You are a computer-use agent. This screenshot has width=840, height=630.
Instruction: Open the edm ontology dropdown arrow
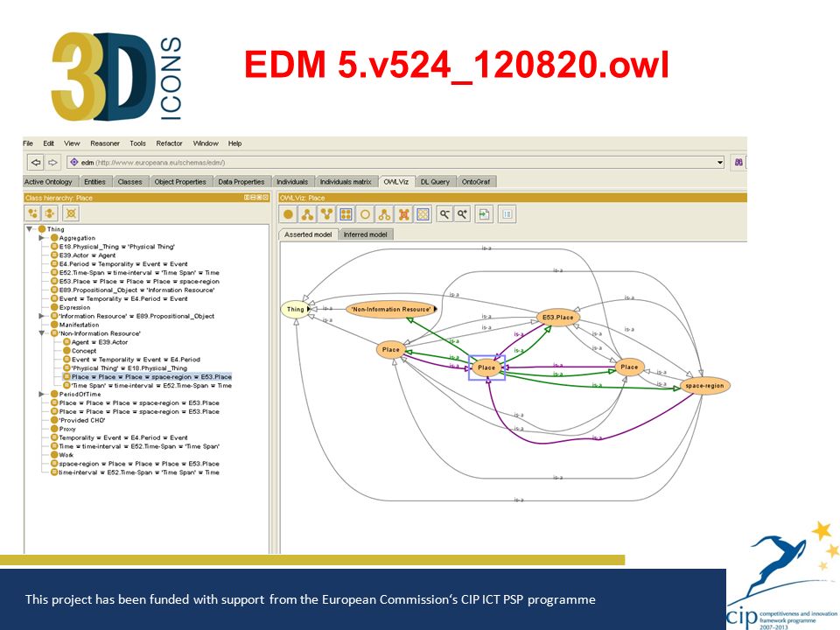[x=720, y=163]
